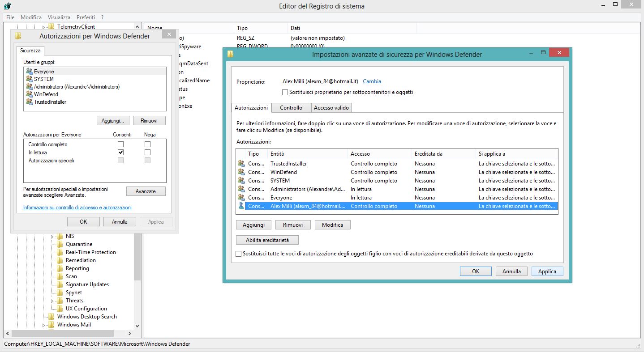The width and height of the screenshot is (644, 352).
Task: Click the folder icon of the Threats key
Action: point(60,301)
